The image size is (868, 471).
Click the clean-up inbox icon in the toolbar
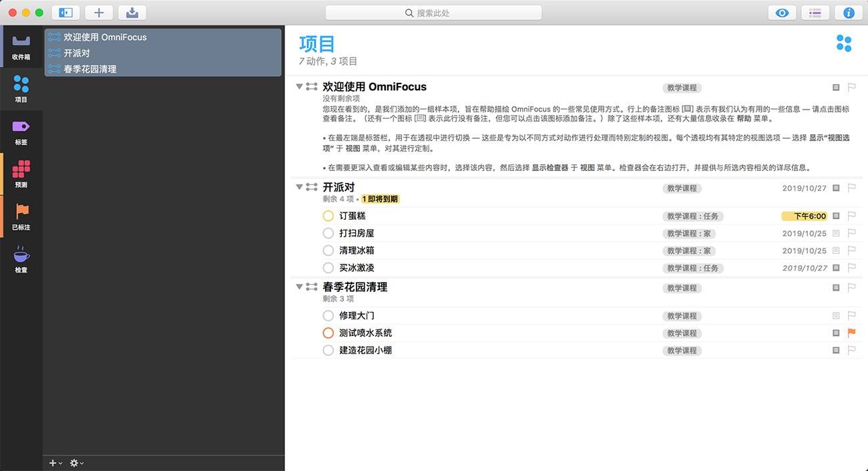132,12
